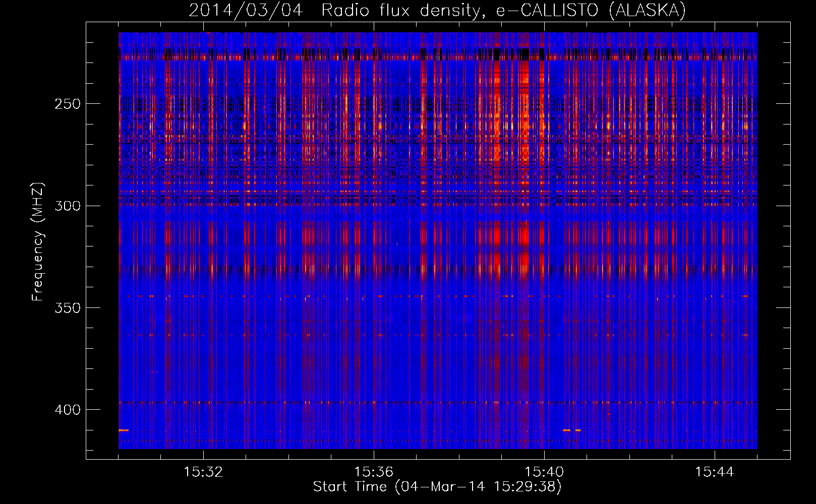
Task: Select the 15:36 time tick label
Action: coord(374,472)
